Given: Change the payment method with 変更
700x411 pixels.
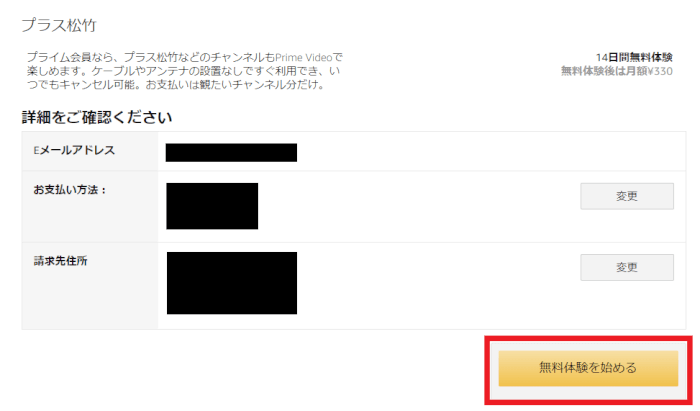Looking at the screenshot, I should point(627,196).
